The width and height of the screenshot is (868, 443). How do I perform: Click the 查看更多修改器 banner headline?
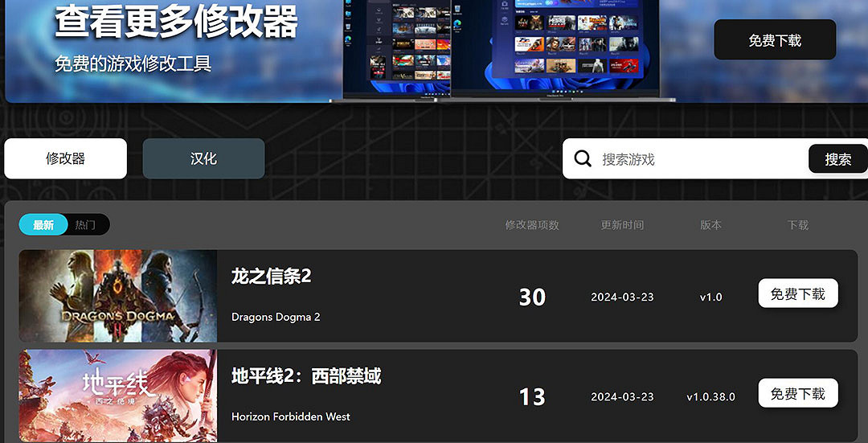[176, 22]
